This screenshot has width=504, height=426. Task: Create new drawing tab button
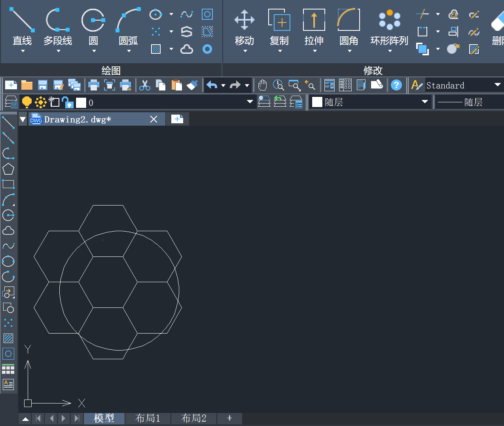[177, 119]
